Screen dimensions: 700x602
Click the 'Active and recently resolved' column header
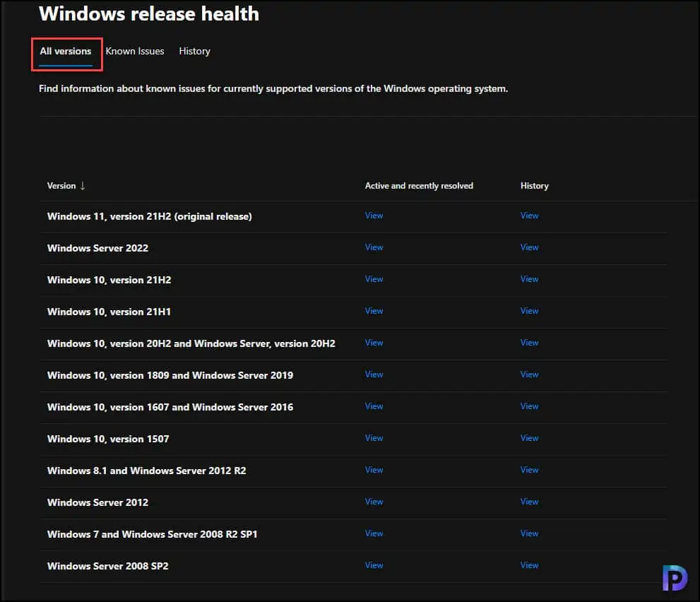pyautogui.click(x=419, y=186)
